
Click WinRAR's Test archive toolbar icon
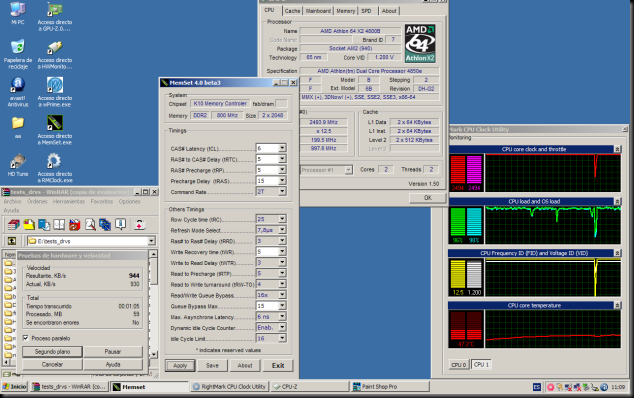coord(44,224)
